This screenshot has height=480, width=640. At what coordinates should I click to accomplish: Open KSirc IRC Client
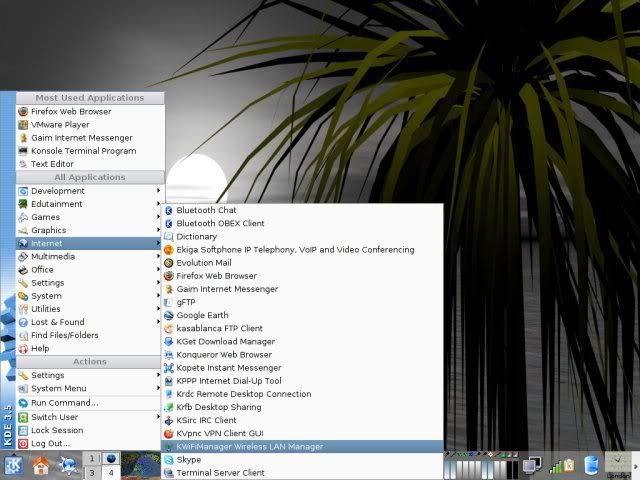302,420
